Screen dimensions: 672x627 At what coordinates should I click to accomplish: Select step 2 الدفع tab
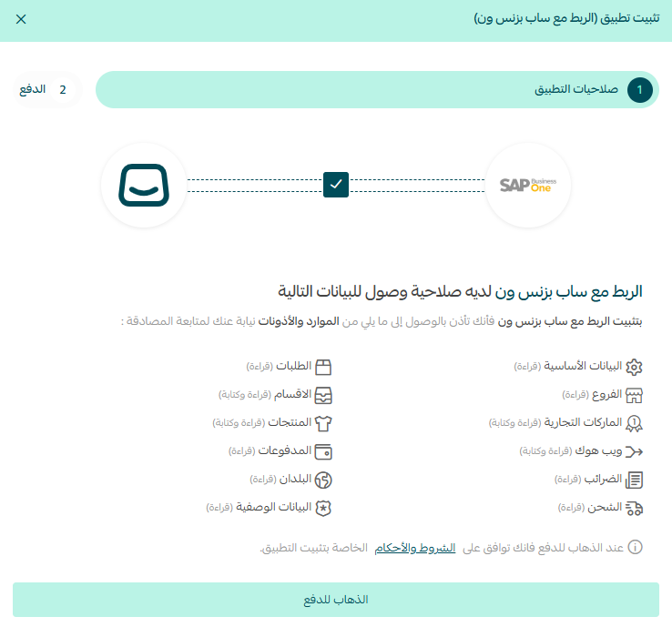tap(47, 89)
